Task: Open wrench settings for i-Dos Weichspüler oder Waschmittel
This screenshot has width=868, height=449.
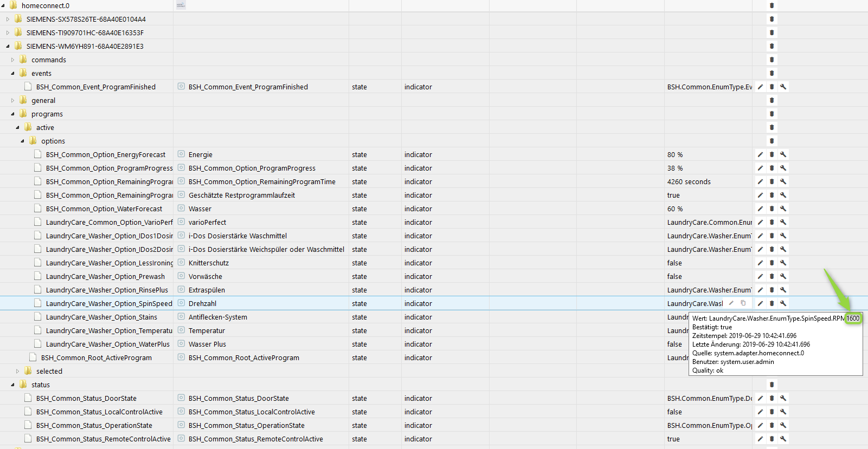Action: coord(783,249)
